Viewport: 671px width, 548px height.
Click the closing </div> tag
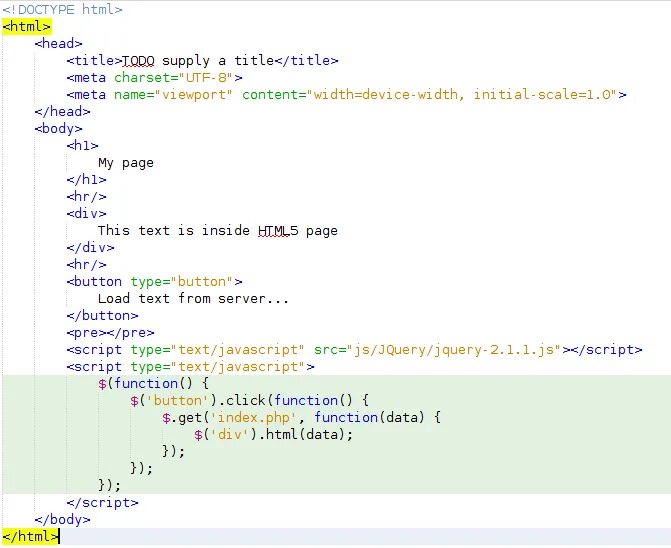coord(90,248)
